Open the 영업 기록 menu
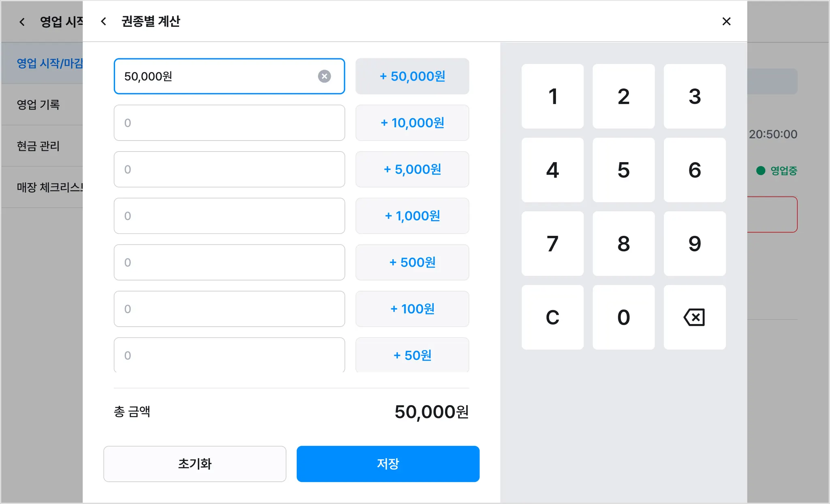Screen dimensions: 830x504 pos(39,105)
